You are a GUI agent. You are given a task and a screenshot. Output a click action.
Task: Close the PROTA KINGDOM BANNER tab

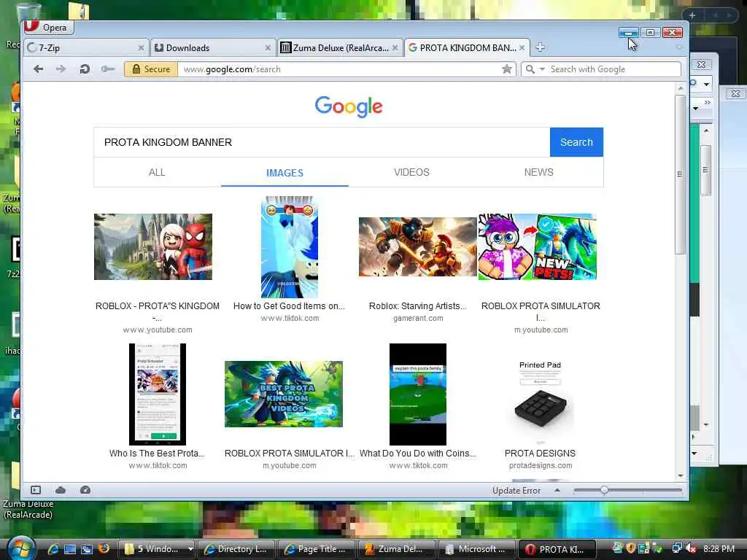click(x=522, y=47)
